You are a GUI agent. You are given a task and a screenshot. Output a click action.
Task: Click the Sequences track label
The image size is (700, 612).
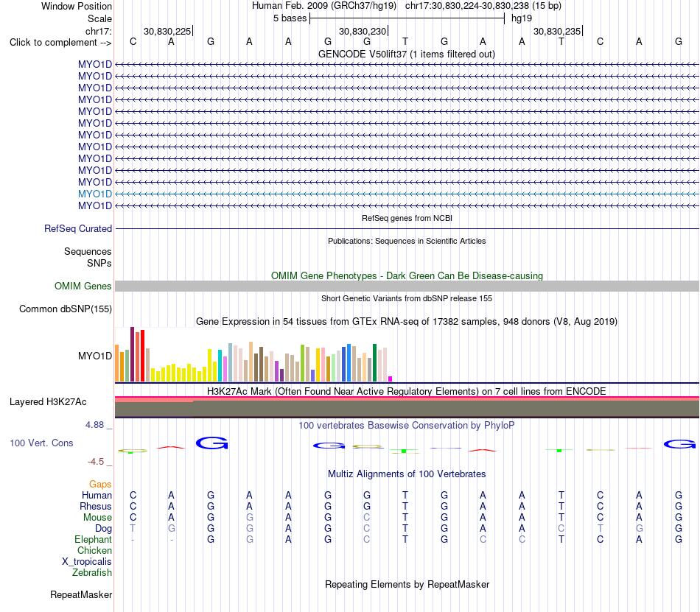click(88, 252)
